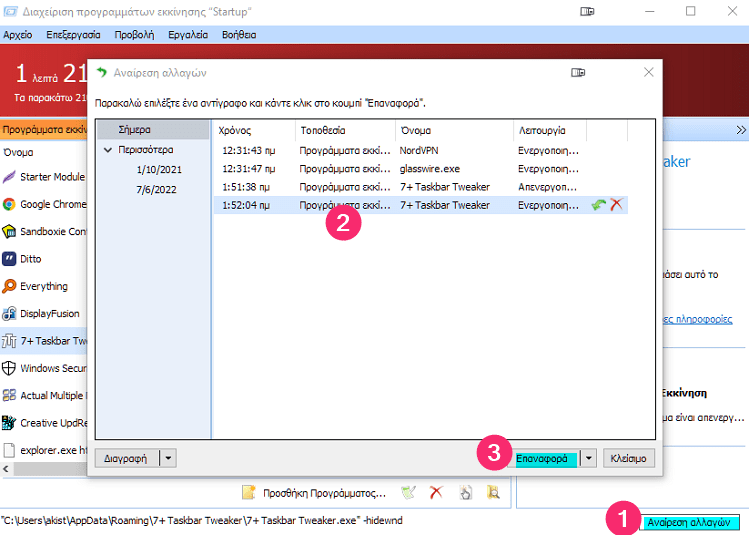Select the 7/6/2022 date entry
This screenshot has width=749, height=535.
(156, 190)
